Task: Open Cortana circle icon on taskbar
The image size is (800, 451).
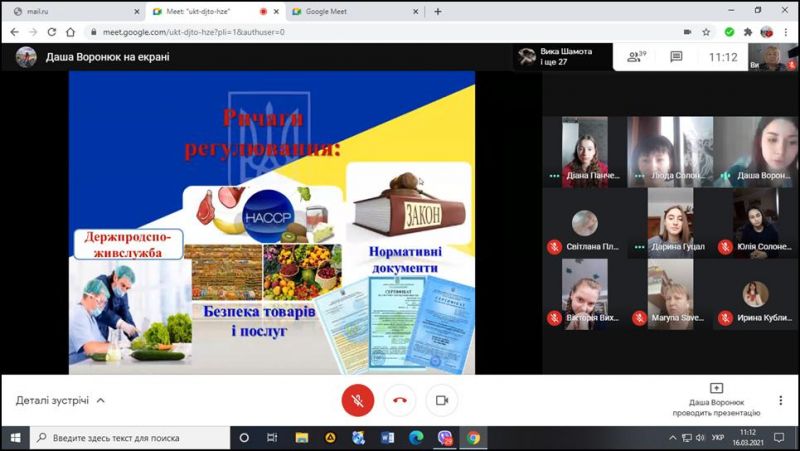Action: (244, 438)
